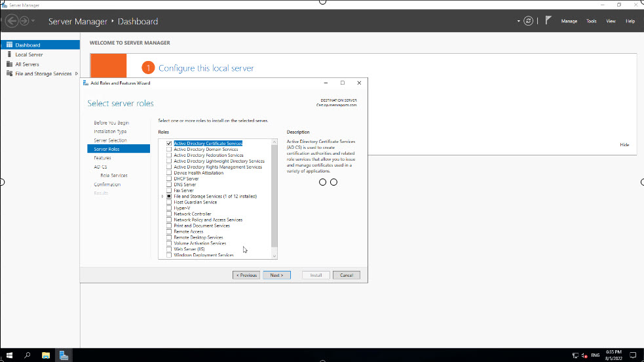The width and height of the screenshot is (644, 362).
Task: Click the taskbar clock and date
Action: tap(614, 355)
